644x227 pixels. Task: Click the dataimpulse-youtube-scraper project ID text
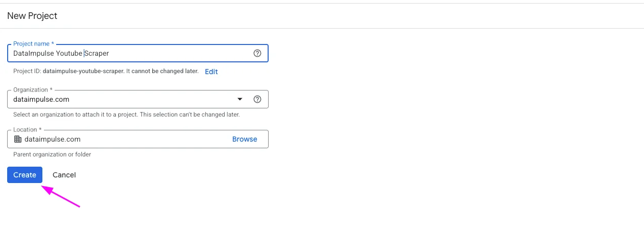[83, 72]
